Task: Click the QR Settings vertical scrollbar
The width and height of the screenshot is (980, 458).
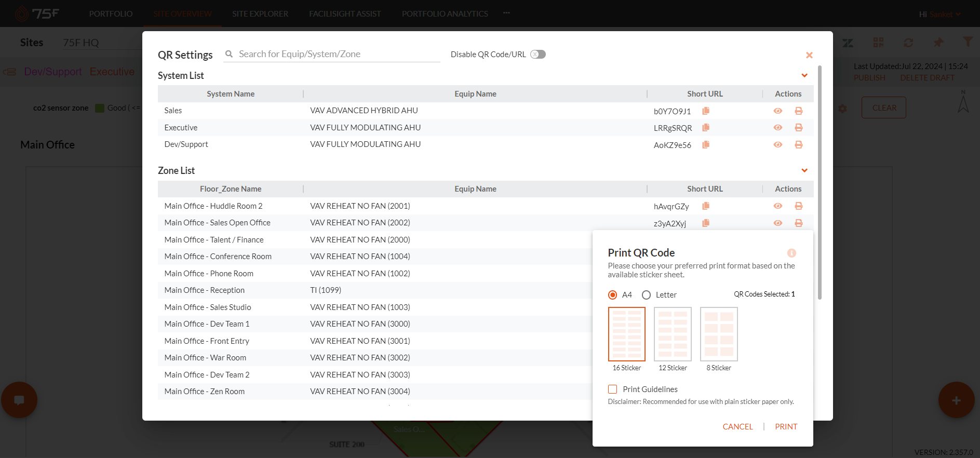Action: tap(820, 182)
